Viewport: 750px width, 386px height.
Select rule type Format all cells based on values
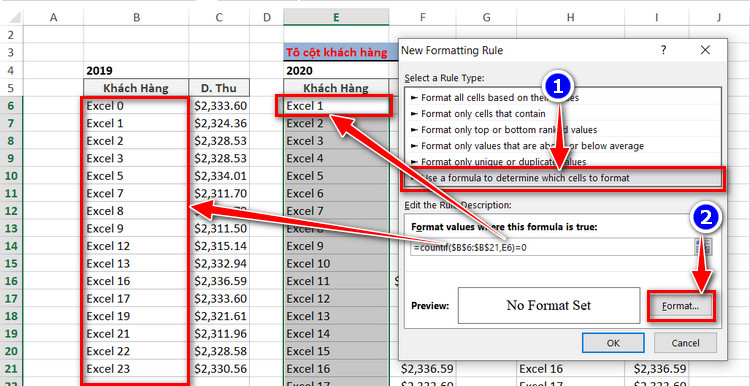coord(562,98)
